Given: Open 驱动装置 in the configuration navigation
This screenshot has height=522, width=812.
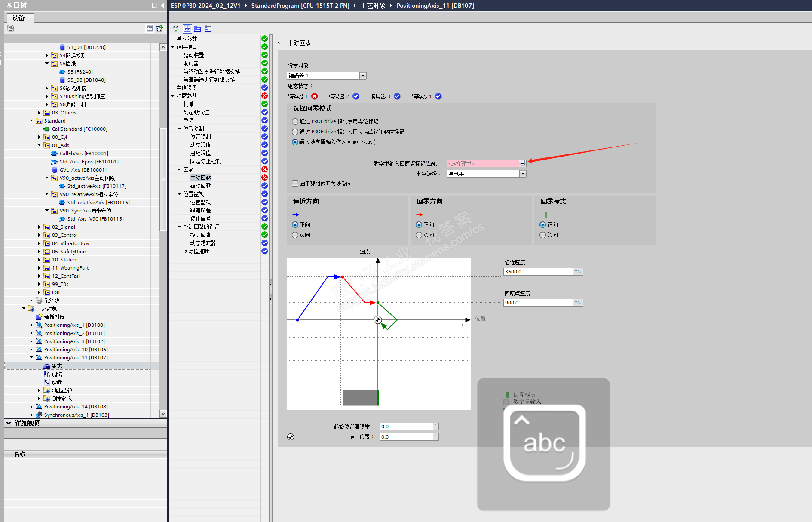Looking at the screenshot, I should (193, 55).
